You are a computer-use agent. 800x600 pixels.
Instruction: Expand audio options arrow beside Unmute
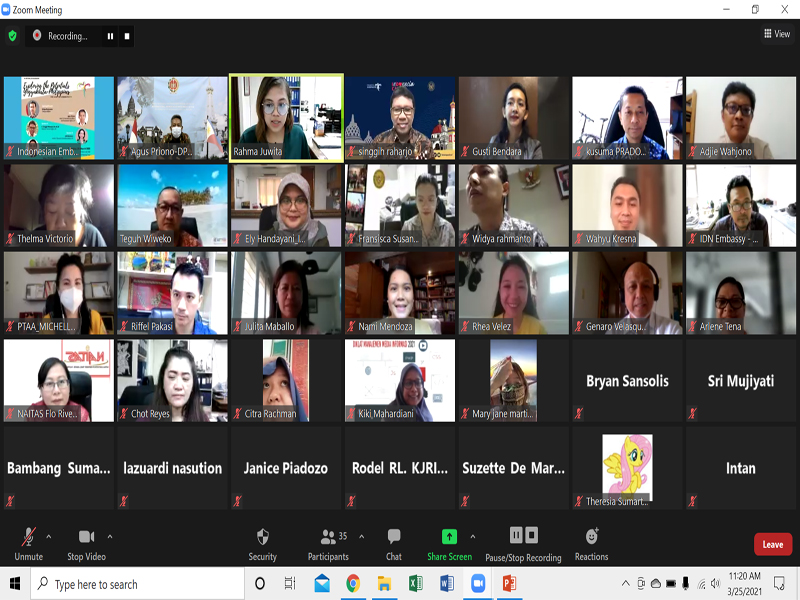[x=48, y=536]
